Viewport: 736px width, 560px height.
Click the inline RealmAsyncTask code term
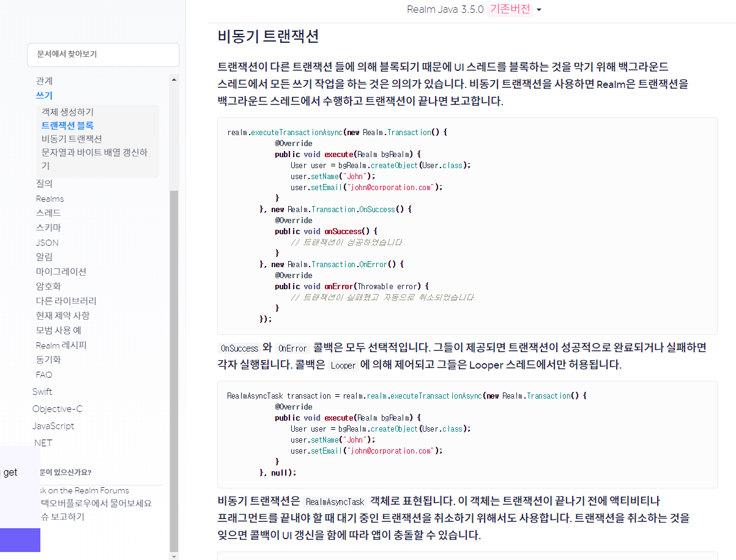point(335,502)
